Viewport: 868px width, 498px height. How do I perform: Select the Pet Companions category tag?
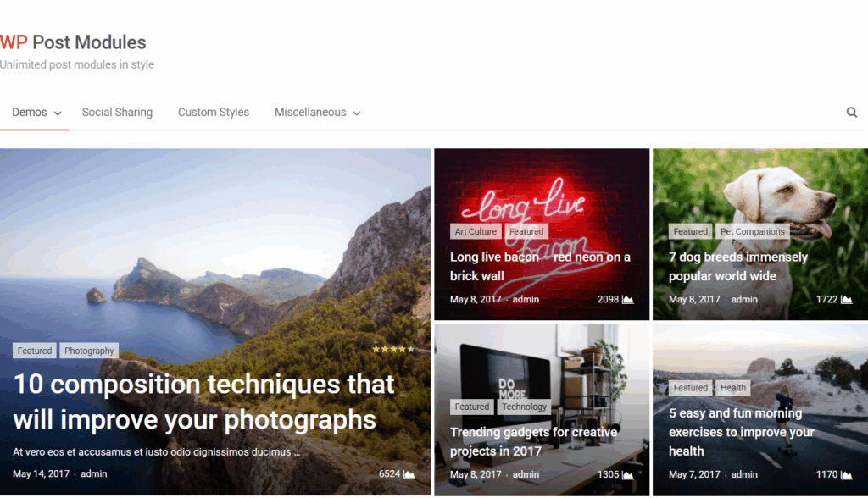tap(753, 231)
